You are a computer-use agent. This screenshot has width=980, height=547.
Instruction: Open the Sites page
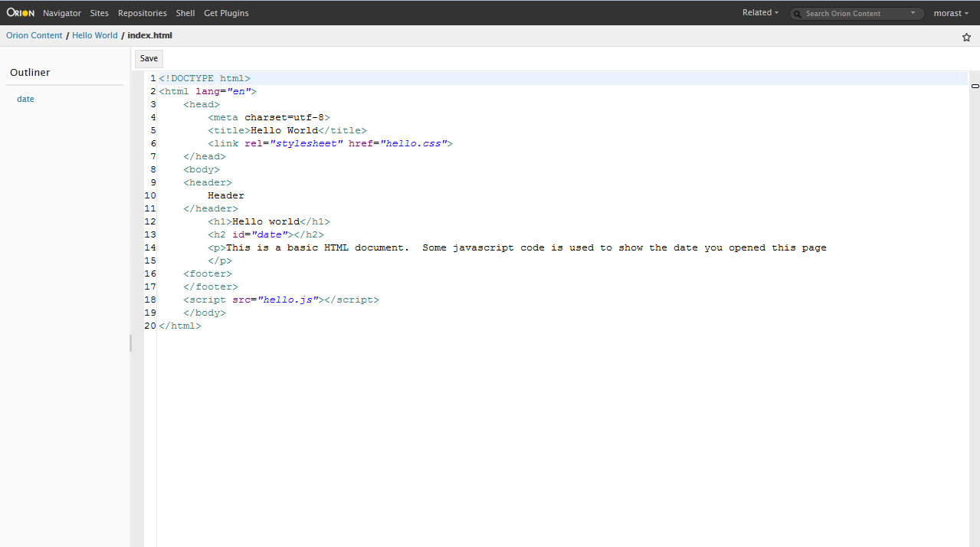(100, 13)
